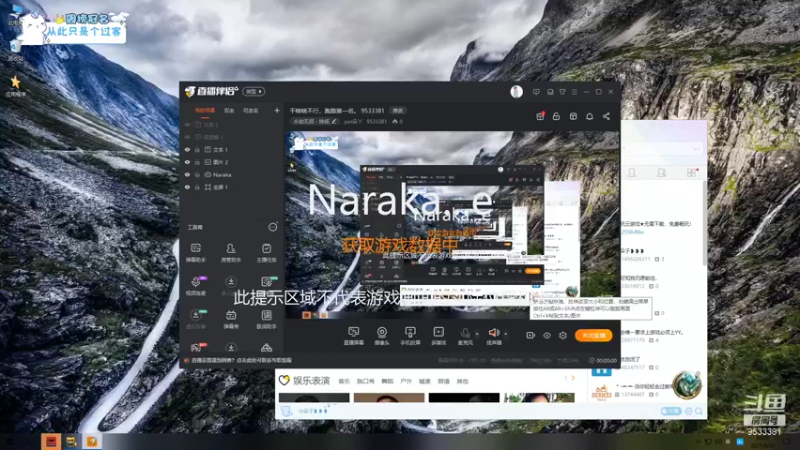Open the layout icon next to bell
Screen dimensions: 800x450
coord(573,116)
